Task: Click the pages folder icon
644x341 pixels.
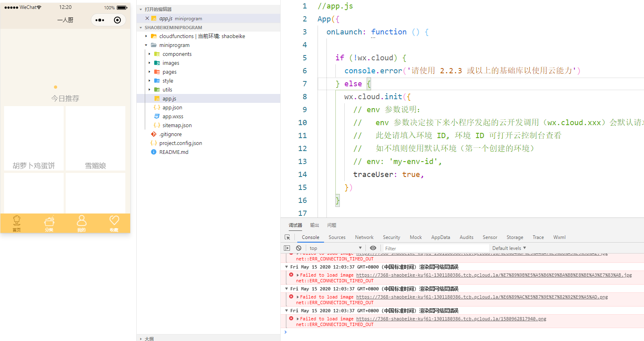Action: [157, 72]
